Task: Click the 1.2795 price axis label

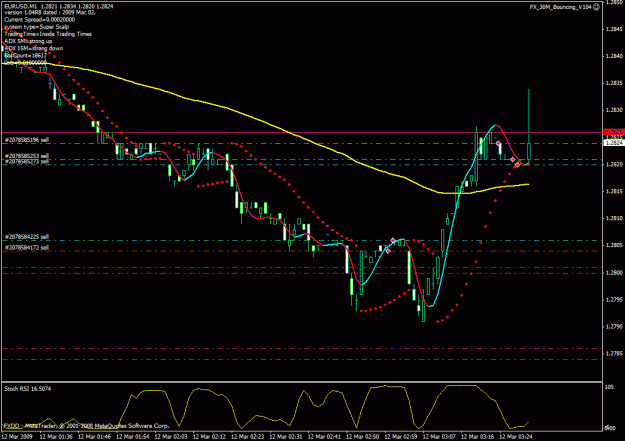Action: (613, 299)
